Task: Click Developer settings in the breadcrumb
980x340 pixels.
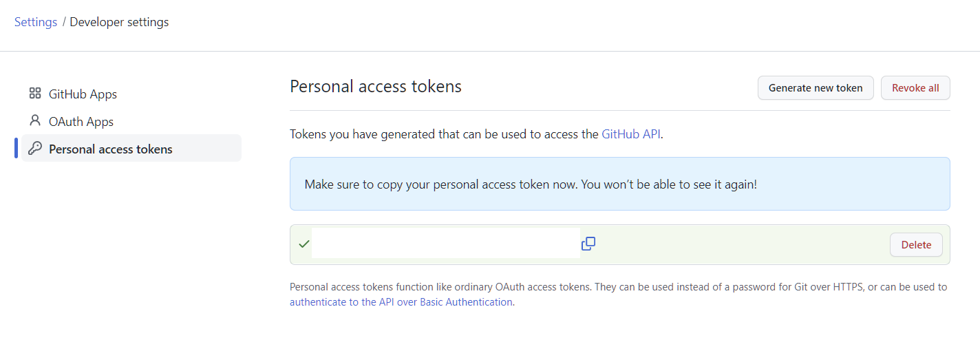Action: coord(119,22)
